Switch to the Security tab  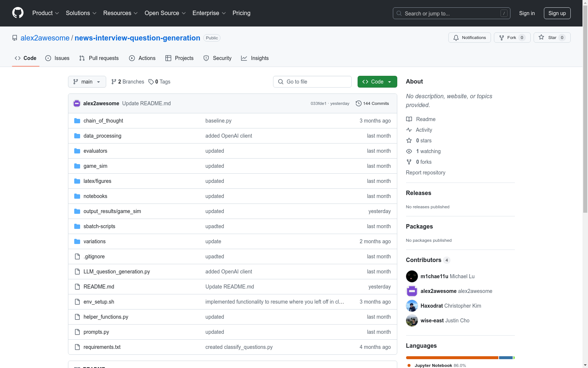[x=218, y=58]
